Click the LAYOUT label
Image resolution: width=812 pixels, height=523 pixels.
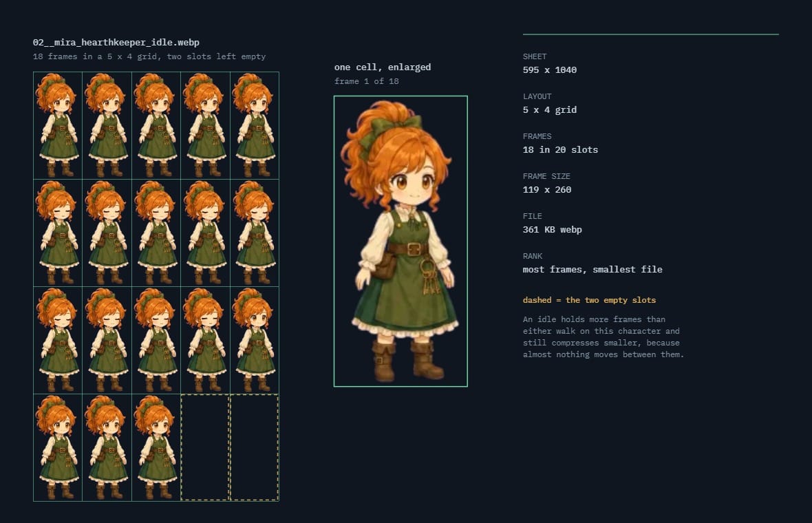pos(537,96)
